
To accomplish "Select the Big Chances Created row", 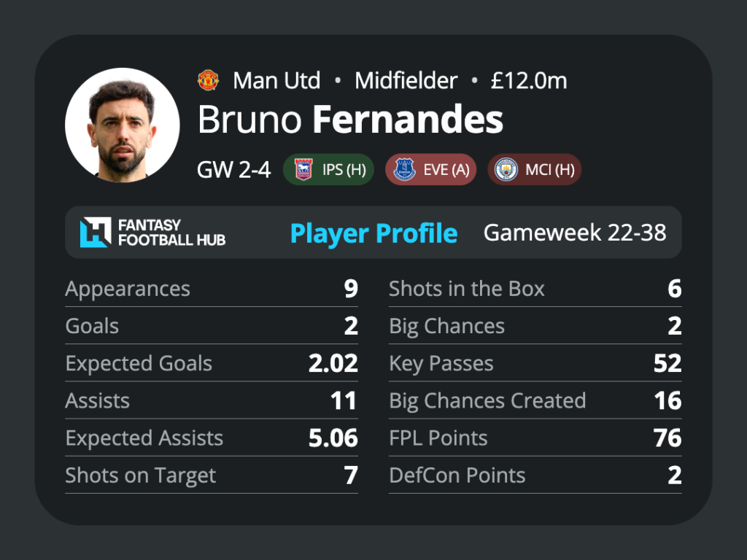I will [535, 400].
